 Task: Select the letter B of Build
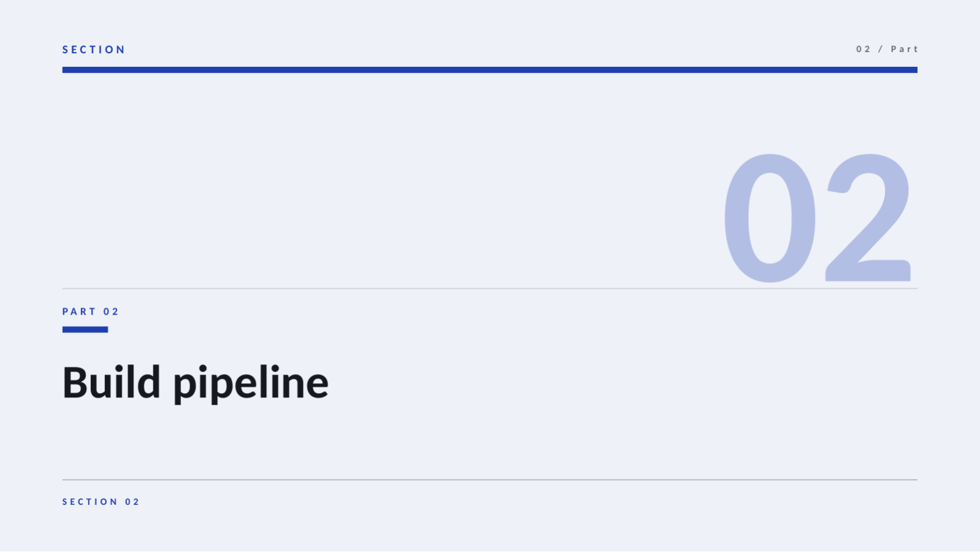tap(75, 383)
